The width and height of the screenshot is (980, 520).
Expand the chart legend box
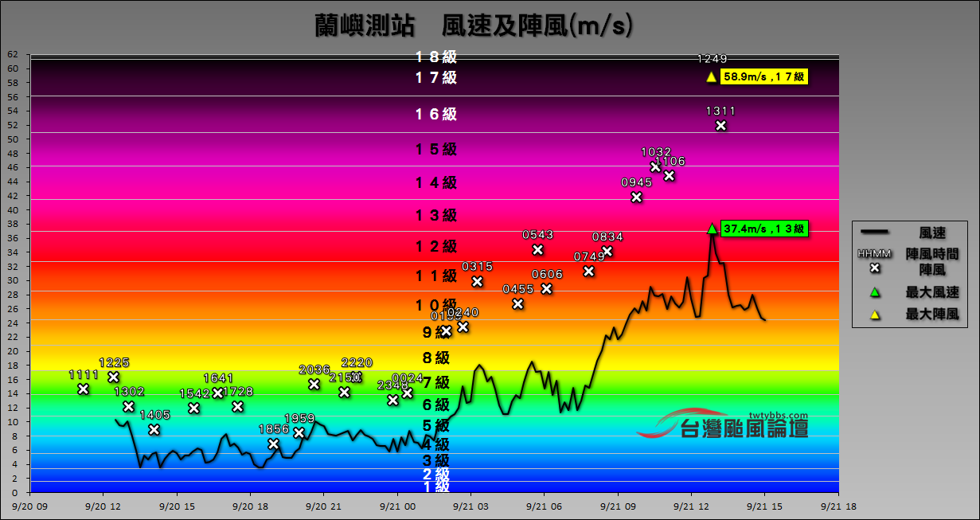(912, 275)
